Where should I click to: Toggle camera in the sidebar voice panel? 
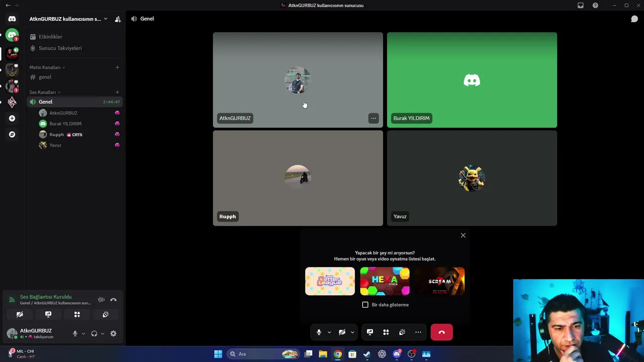coord(20,314)
